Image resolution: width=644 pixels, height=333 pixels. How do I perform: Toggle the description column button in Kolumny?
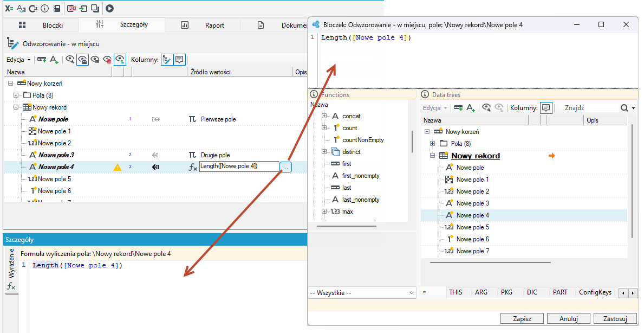[x=179, y=60]
